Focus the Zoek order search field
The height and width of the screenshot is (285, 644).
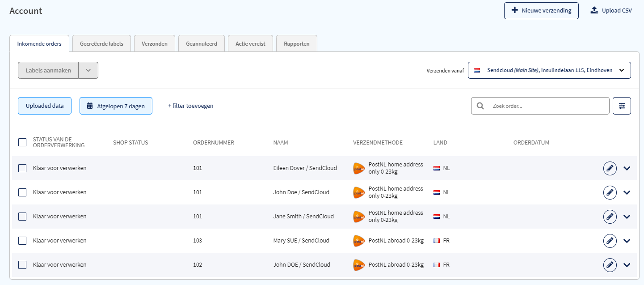click(540, 106)
